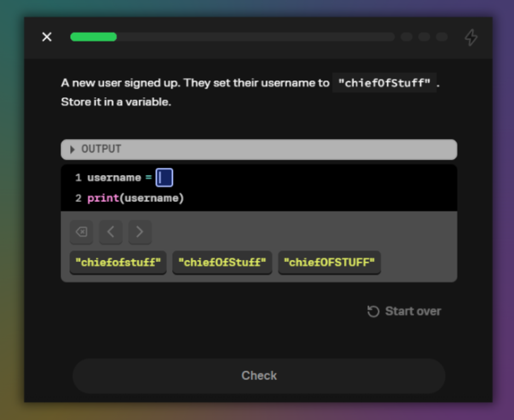Click the X to exit the lesson
The width and height of the screenshot is (514, 420).
click(47, 37)
